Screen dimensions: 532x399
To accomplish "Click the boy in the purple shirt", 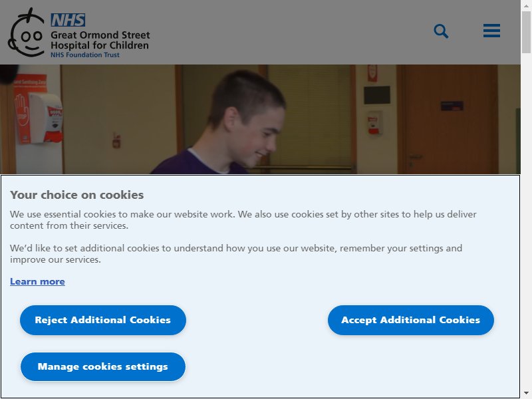I will [x=224, y=124].
